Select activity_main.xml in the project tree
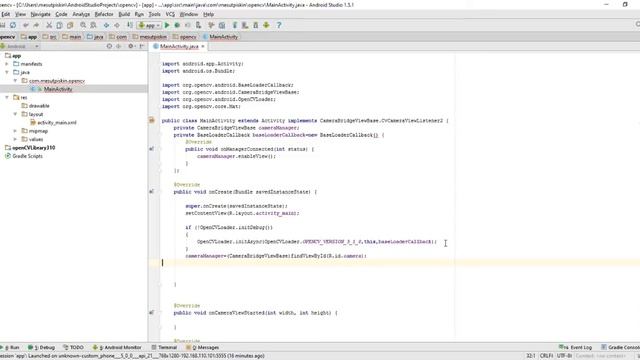640x360 pixels. pos(57,122)
